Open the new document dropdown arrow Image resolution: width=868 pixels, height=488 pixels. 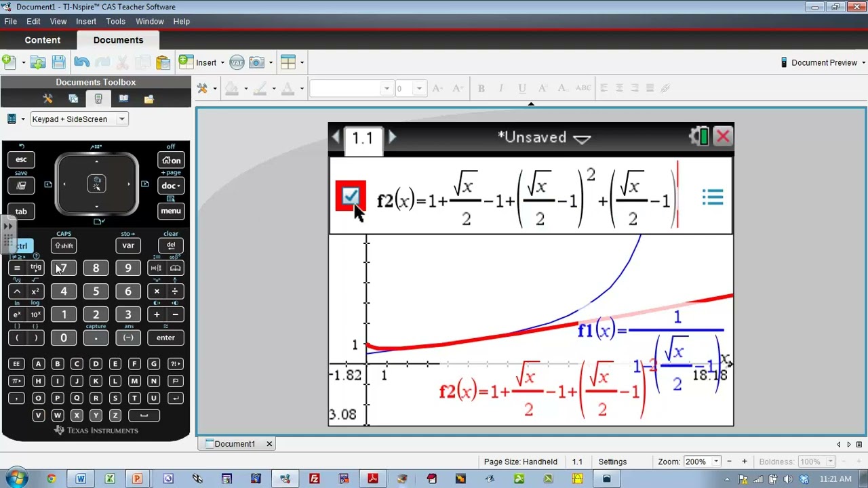tap(23, 63)
